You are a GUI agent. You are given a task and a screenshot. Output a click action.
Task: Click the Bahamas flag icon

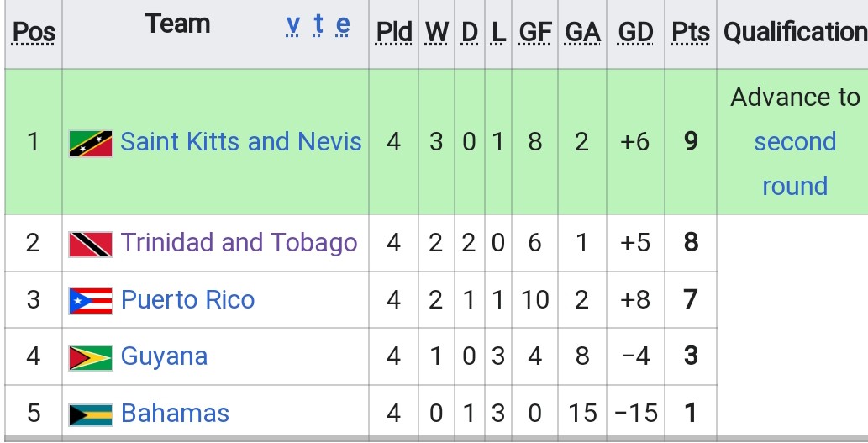(x=91, y=414)
